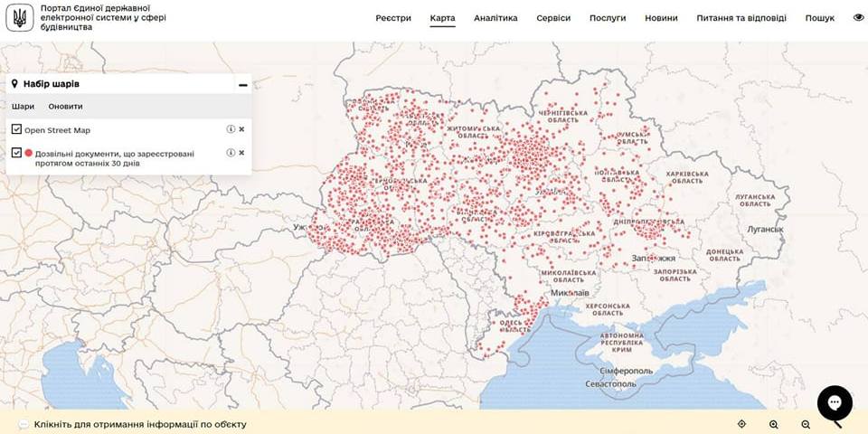Center map with the locate target icon
The width and height of the screenshot is (868, 434).
(x=741, y=424)
